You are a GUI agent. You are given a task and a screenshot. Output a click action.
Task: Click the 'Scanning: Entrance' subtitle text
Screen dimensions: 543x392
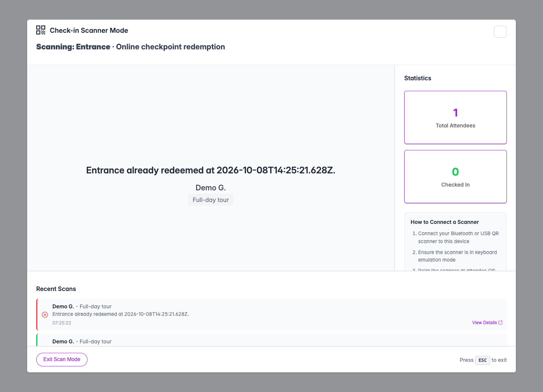tap(73, 47)
